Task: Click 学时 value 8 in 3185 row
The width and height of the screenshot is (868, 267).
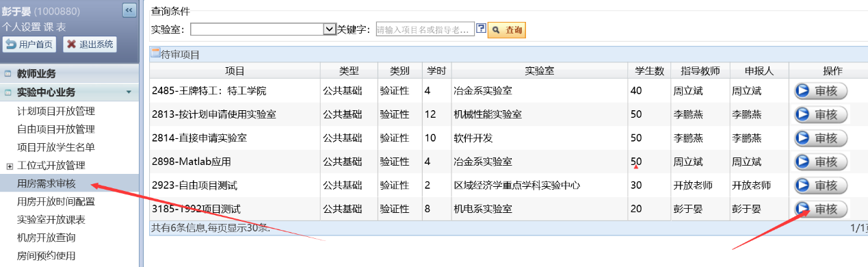Action: (x=428, y=209)
